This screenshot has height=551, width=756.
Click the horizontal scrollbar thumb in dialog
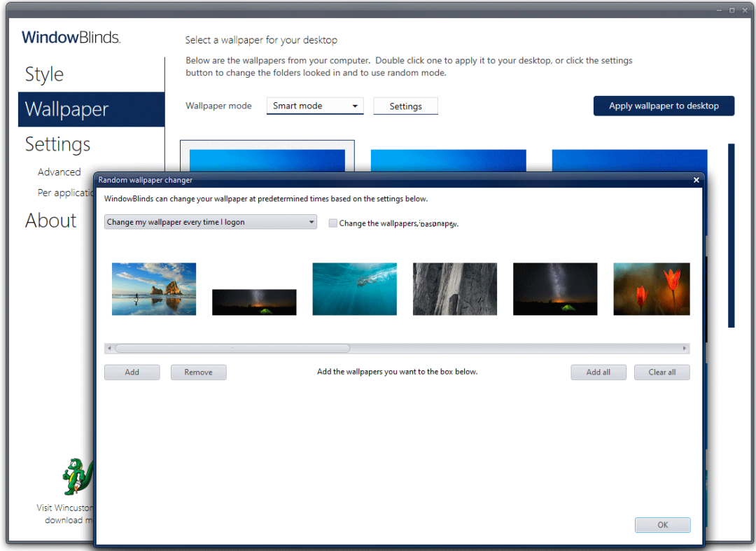pos(232,348)
